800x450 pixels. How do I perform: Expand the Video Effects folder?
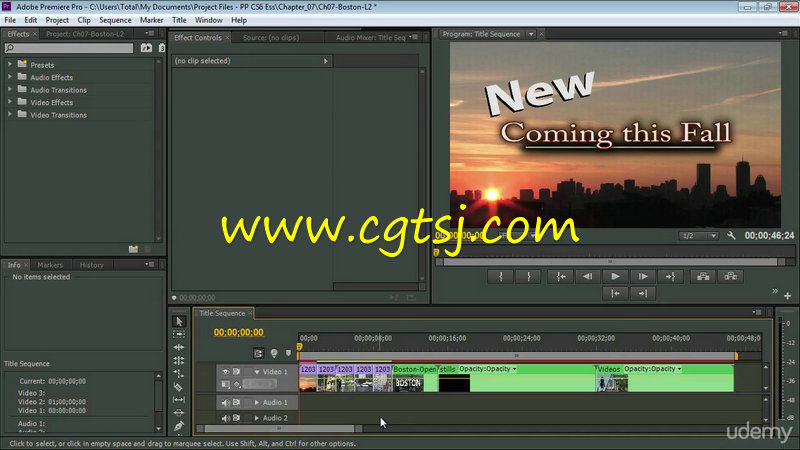tap(10, 102)
